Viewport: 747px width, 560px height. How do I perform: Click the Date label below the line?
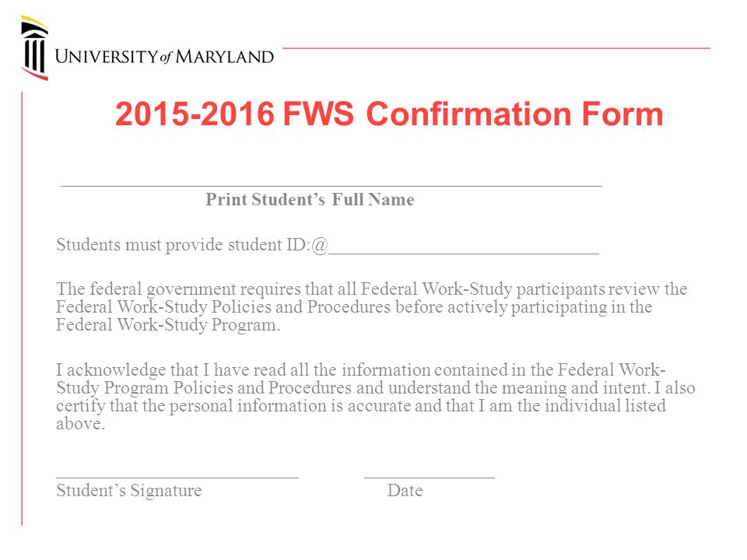click(405, 491)
